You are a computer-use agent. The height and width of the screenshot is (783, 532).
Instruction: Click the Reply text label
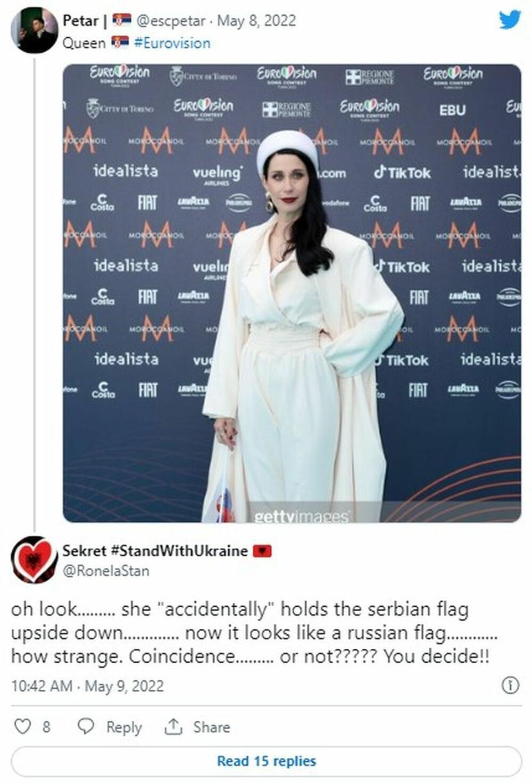pos(124,727)
